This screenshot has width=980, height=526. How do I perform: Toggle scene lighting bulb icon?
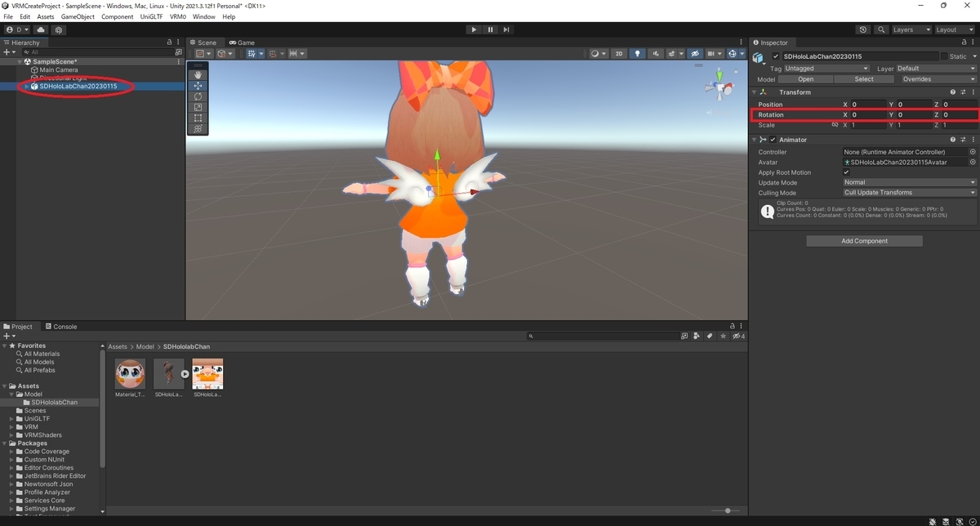pos(638,54)
